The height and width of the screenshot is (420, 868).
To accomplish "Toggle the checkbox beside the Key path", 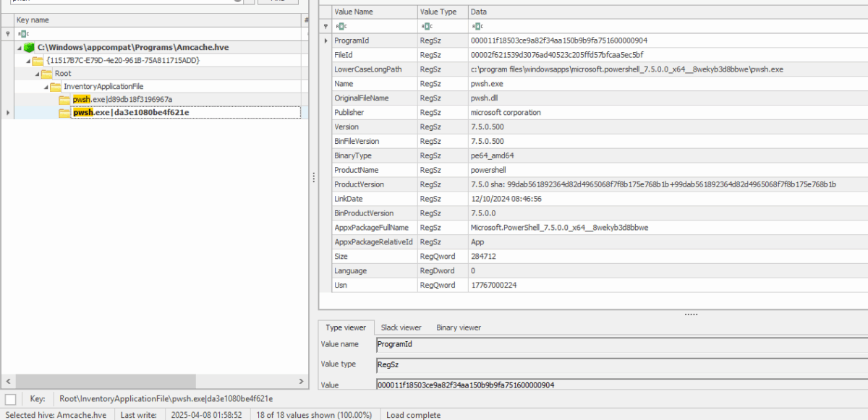I will click(9, 398).
